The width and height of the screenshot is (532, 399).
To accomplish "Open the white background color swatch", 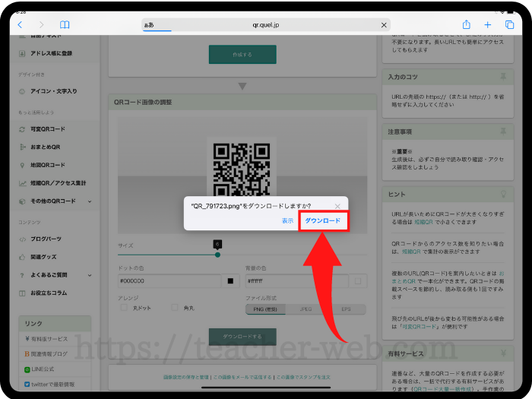I will click(358, 281).
